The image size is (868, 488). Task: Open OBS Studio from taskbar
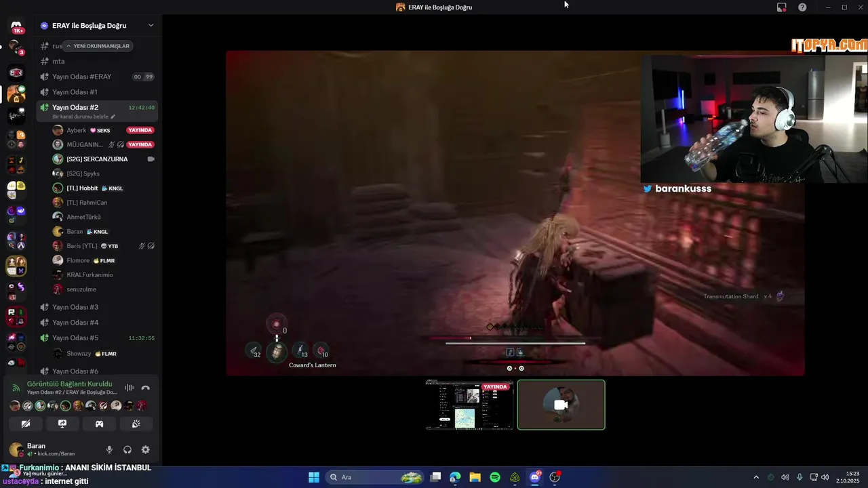pyautogui.click(x=555, y=477)
